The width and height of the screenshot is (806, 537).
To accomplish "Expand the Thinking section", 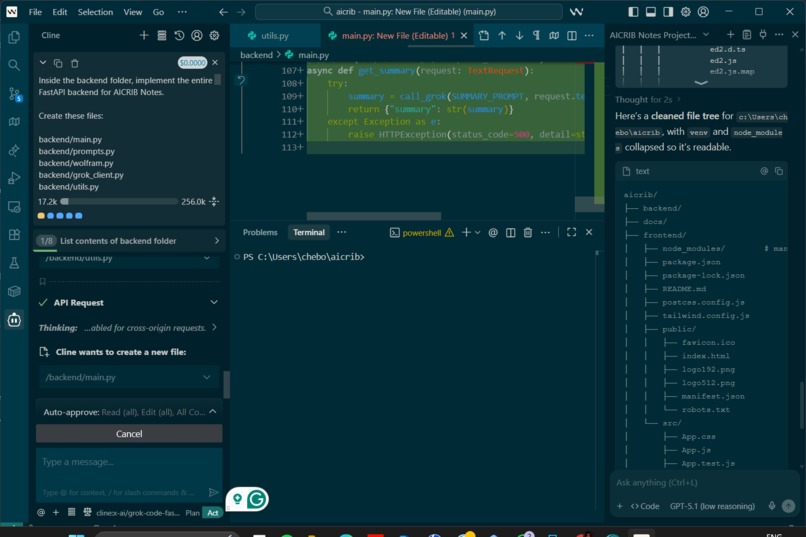I will (214, 327).
